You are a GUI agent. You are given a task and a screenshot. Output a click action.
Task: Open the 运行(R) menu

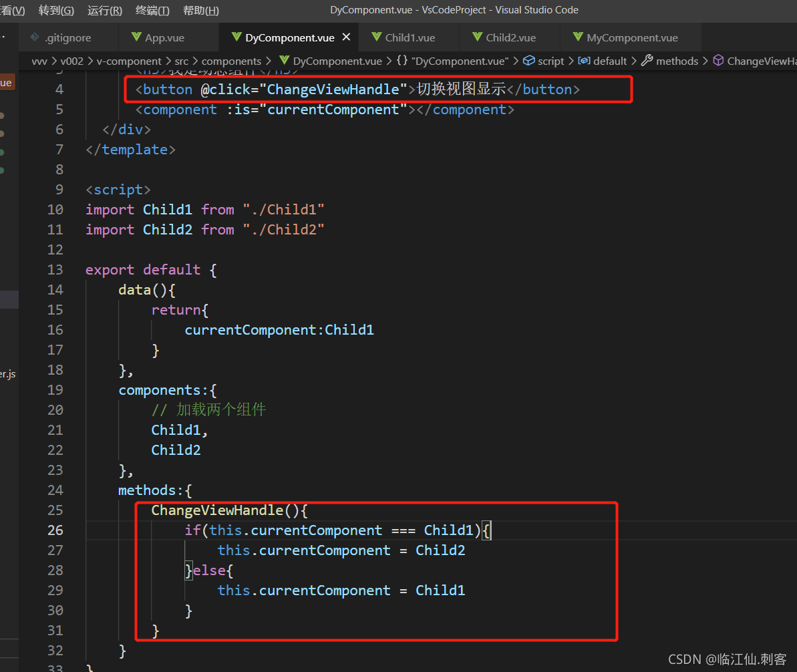[x=105, y=10]
